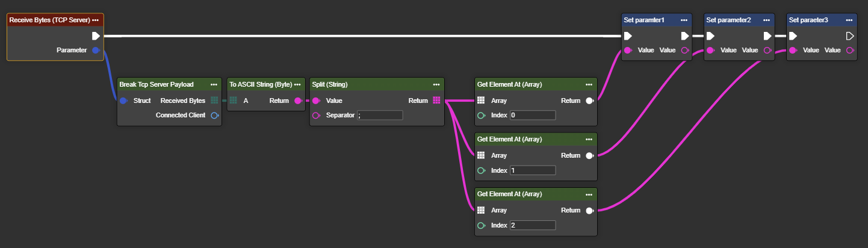Click the Index field containing 0
Screen dimensions: 868x248
532,115
